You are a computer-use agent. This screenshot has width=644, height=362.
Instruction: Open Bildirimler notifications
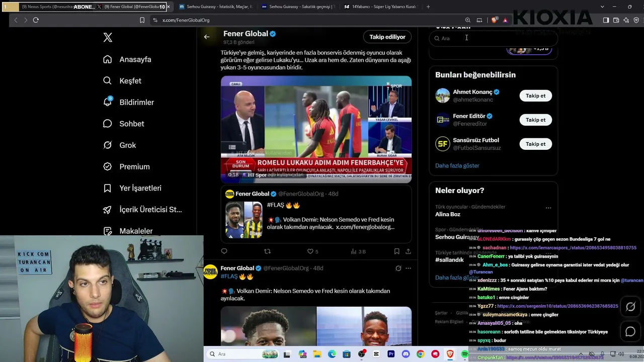[x=128, y=102]
